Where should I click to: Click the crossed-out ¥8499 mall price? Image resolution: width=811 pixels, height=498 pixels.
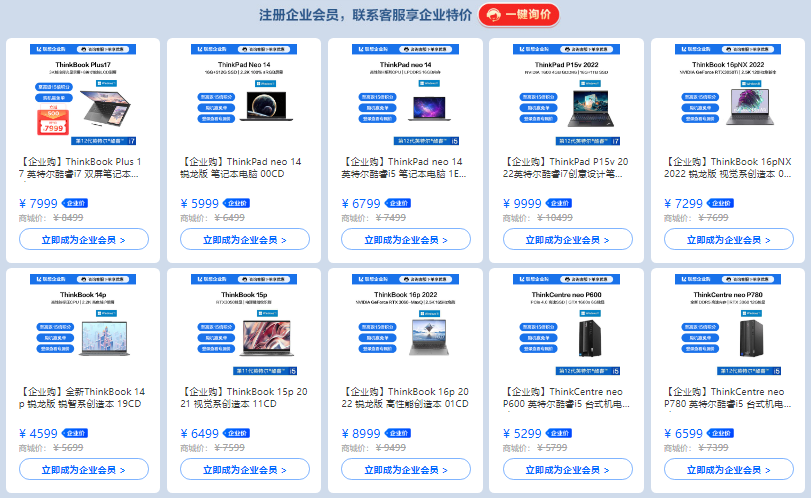(68, 218)
